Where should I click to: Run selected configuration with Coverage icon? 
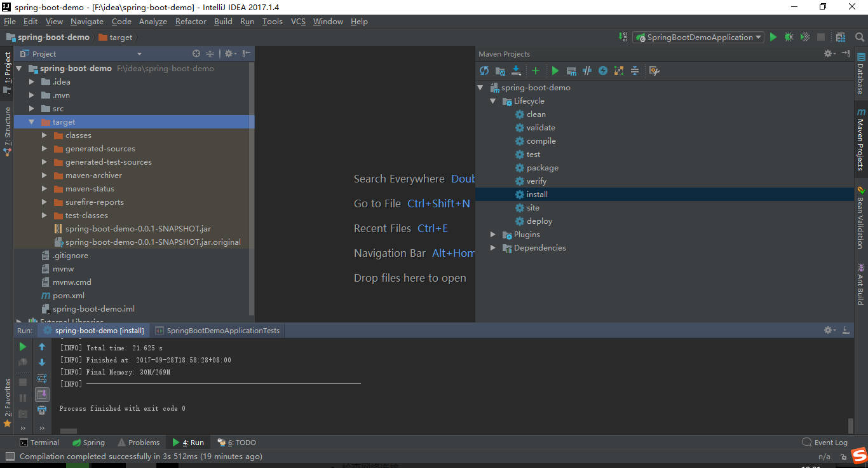point(804,37)
